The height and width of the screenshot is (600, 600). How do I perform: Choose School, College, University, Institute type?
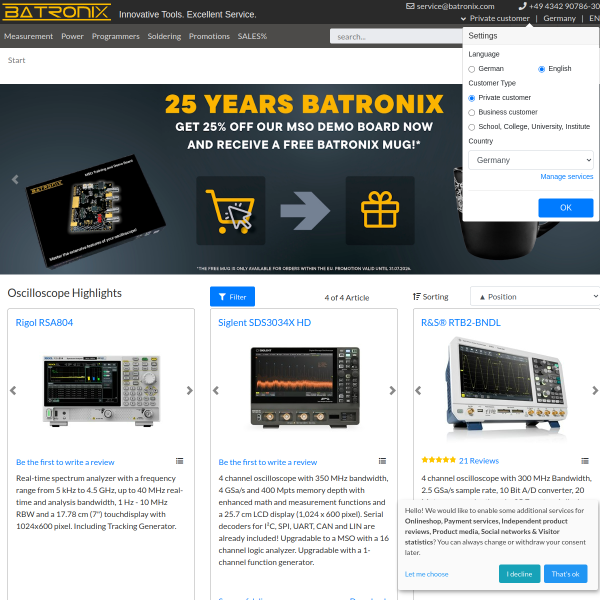[x=471, y=127]
